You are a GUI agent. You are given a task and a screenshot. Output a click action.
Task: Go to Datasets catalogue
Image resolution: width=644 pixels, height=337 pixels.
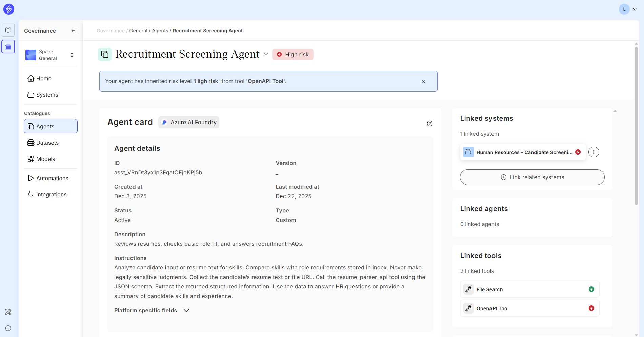[x=47, y=143]
